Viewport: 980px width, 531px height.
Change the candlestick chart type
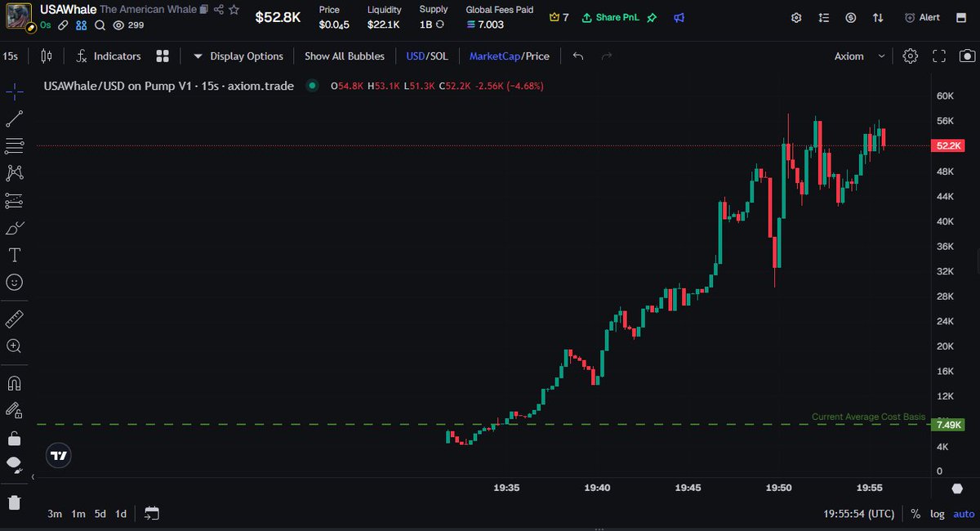(x=46, y=56)
